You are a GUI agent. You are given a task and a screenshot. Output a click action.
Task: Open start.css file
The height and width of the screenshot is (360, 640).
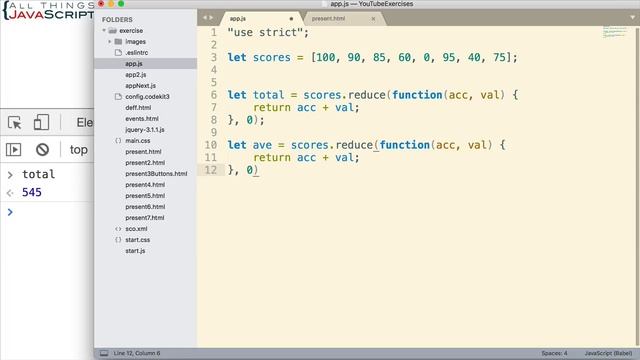coord(138,240)
